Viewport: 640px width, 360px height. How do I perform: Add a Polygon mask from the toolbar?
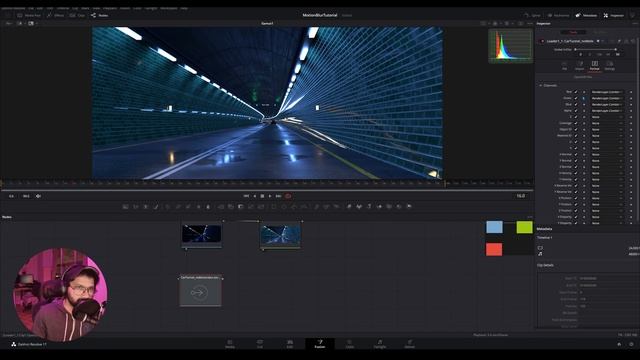click(x=294, y=207)
